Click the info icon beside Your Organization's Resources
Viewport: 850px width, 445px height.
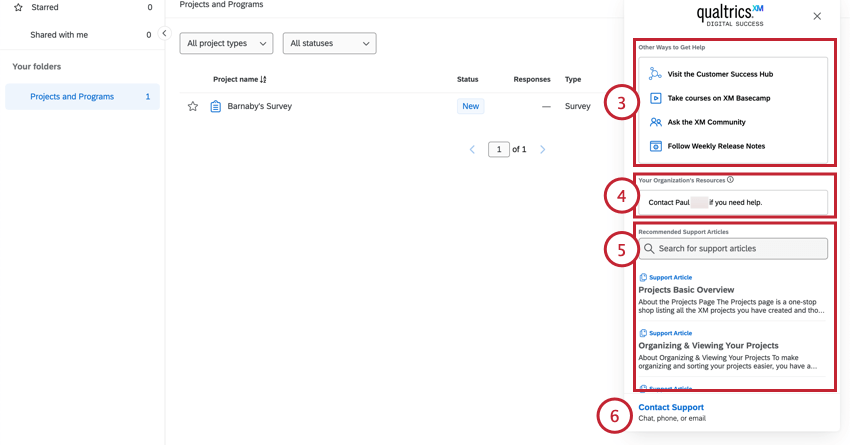pyautogui.click(x=730, y=179)
